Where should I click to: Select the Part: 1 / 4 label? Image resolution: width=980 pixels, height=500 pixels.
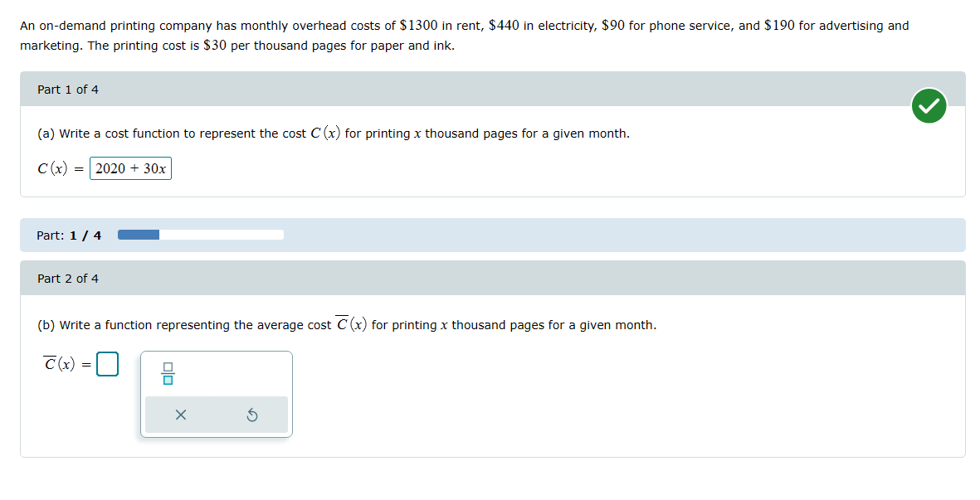(68, 235)
